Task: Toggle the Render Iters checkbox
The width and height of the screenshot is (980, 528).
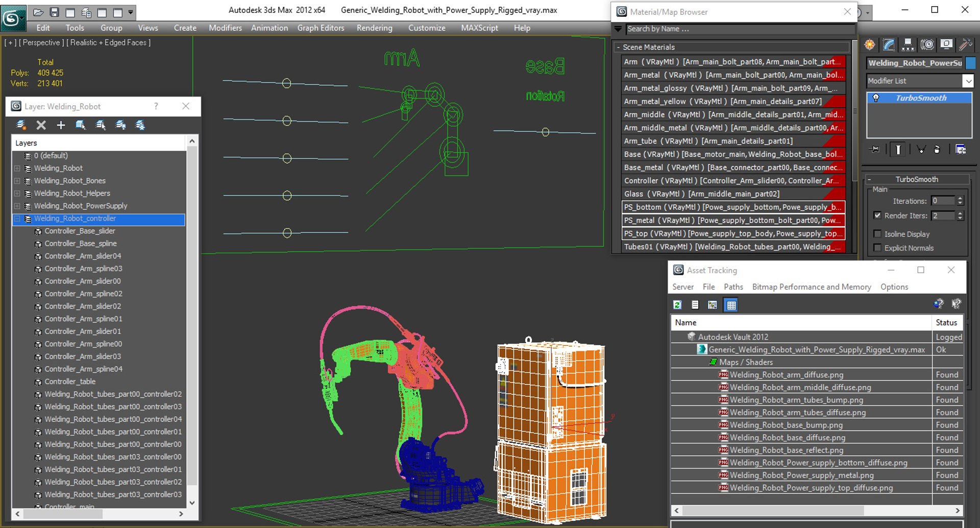Action: 877,215
